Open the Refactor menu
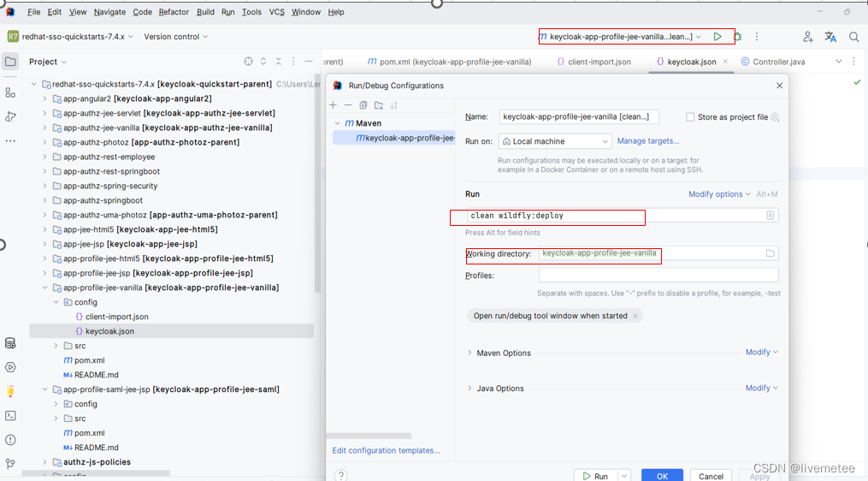 (174, 12)
